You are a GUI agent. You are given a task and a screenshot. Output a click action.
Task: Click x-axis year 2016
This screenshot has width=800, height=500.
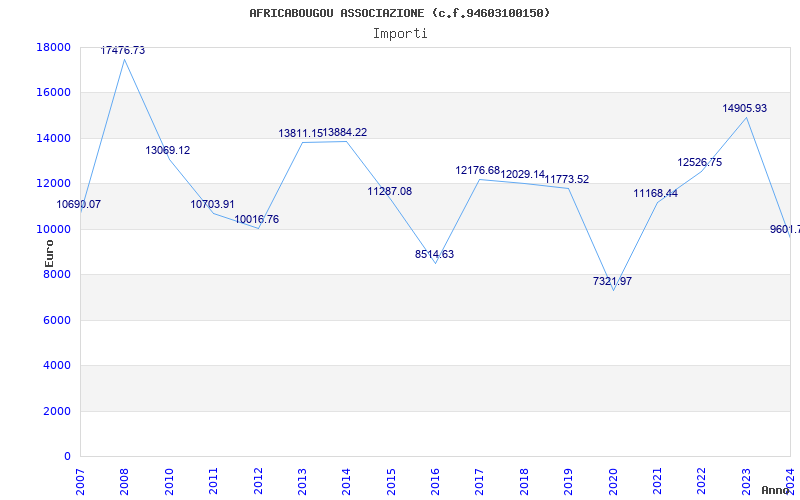[x=435, y=481]
